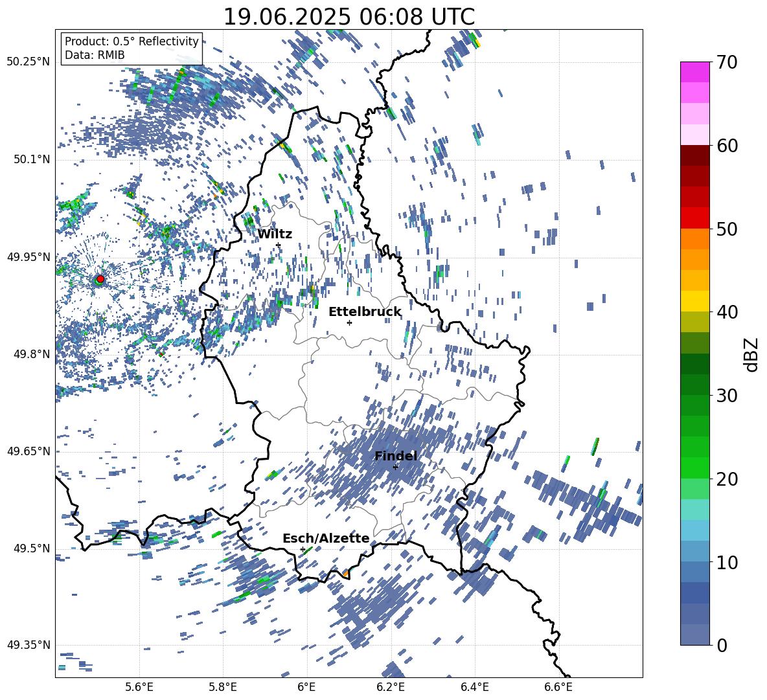Click the Findel location cross marker
The width and height of the screenshot is (767, 700).
395,467
